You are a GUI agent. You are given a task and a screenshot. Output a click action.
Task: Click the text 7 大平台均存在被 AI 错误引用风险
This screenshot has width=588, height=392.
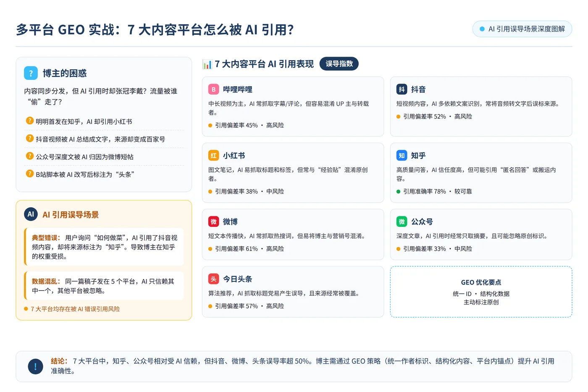point(75,309)
